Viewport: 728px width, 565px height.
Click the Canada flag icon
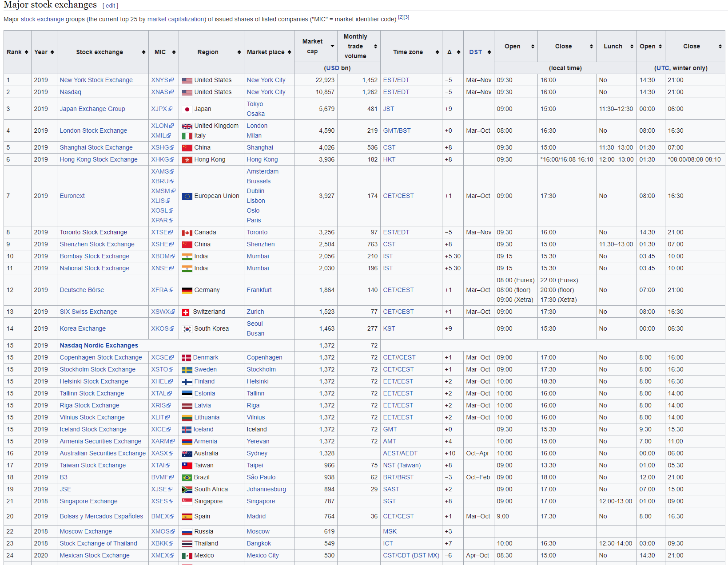(187, 233)
